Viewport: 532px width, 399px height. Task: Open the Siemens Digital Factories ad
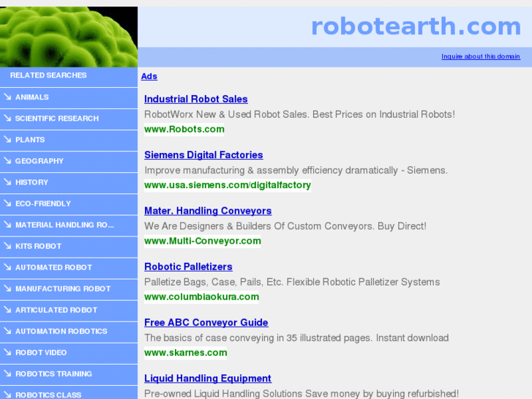(x=203, y=155)
